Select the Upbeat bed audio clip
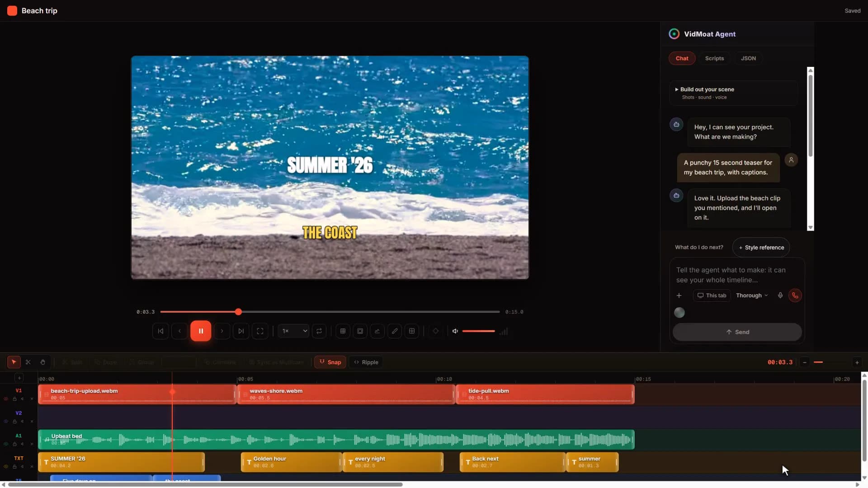The height and width of the screenshot is (488, 868). point(336,439)
